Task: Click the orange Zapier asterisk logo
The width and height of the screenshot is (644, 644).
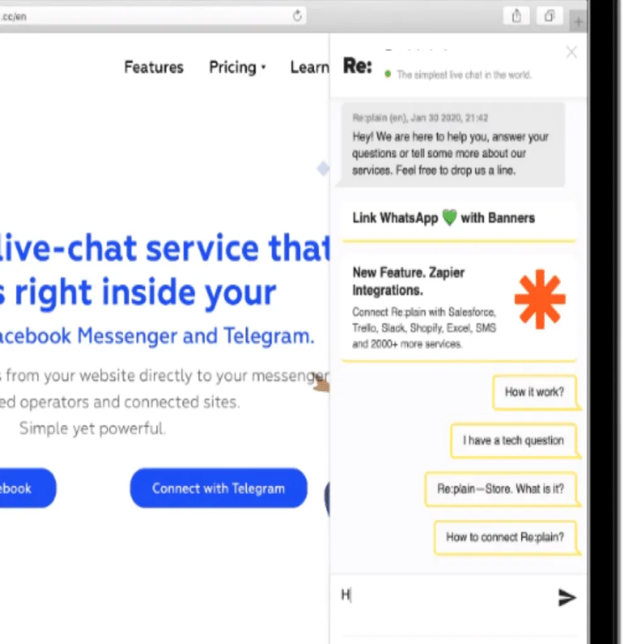Action: click(x=540, y=299)
